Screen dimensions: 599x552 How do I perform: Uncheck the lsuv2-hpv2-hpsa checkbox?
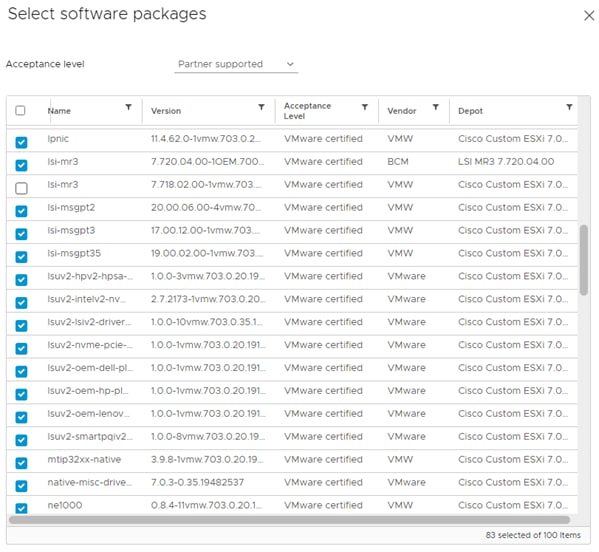tap(21, 280)
